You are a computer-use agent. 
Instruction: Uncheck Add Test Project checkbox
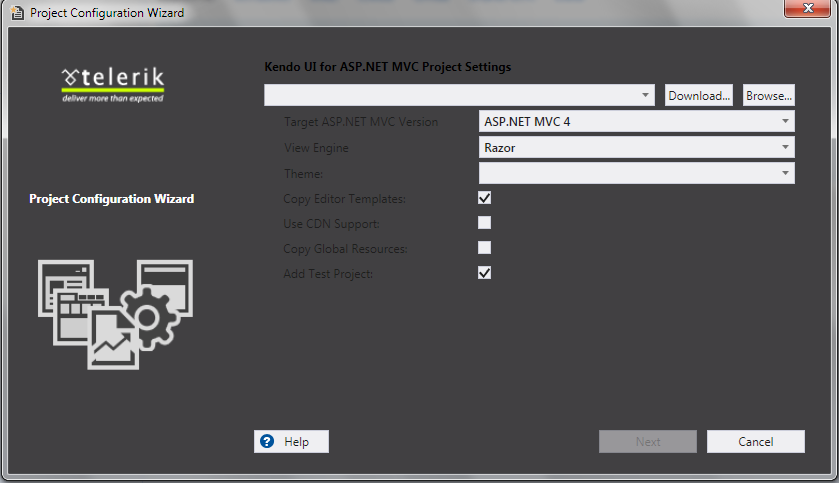tap(484, 273)
